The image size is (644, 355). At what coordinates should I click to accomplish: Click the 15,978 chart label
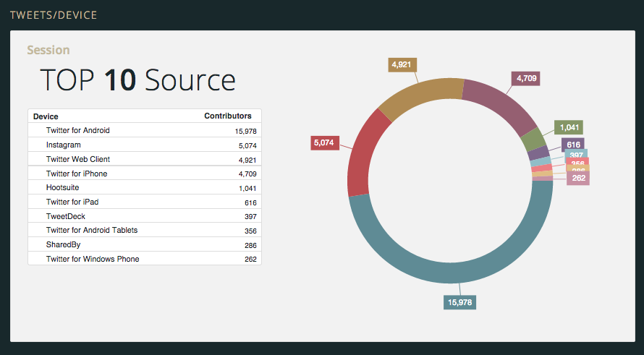click(x=459, y=302)
